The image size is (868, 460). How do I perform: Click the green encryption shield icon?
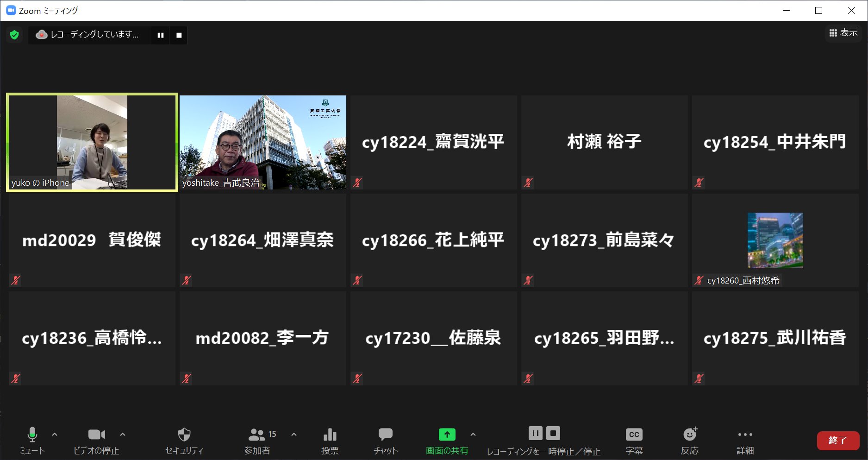pos(14,35)
